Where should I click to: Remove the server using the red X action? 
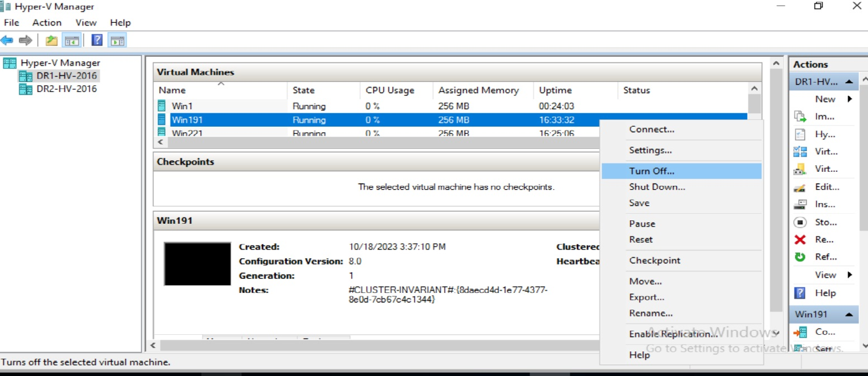[824, 239]
